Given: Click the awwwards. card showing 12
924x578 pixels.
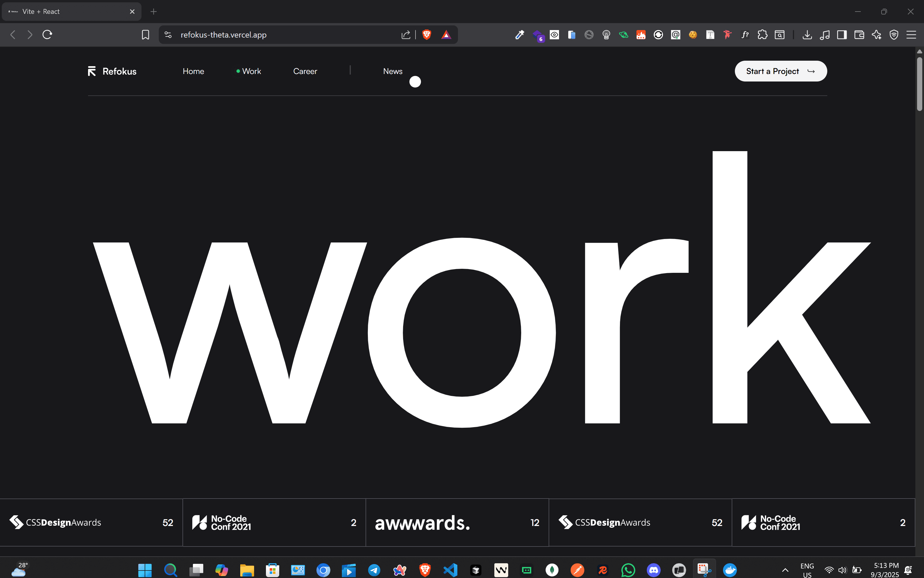Looking at the screenshot, I should point(457,522).
